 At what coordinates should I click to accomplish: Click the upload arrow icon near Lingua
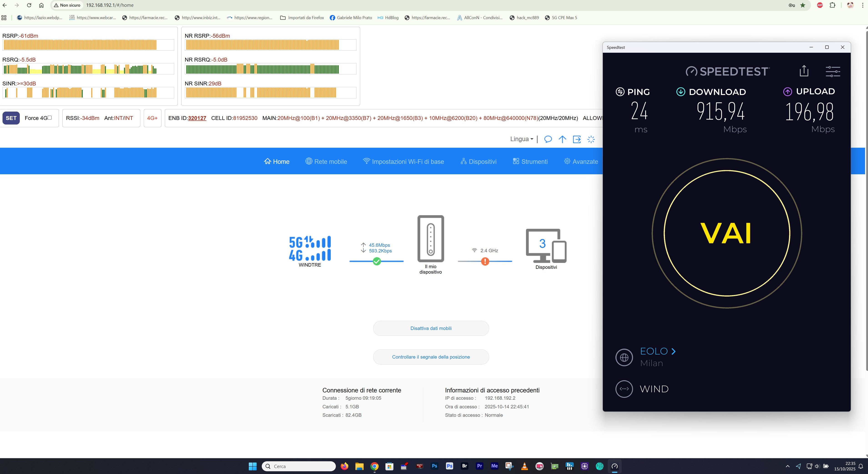pyautogui.click(x=562, y=139)
